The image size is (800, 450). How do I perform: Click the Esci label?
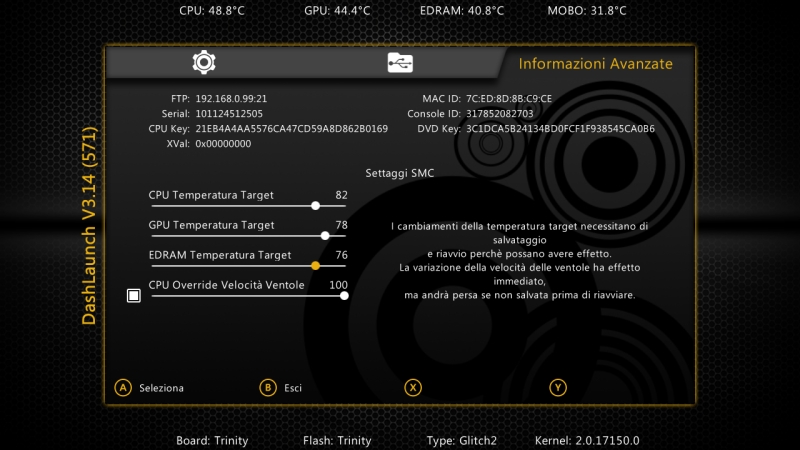293,388
